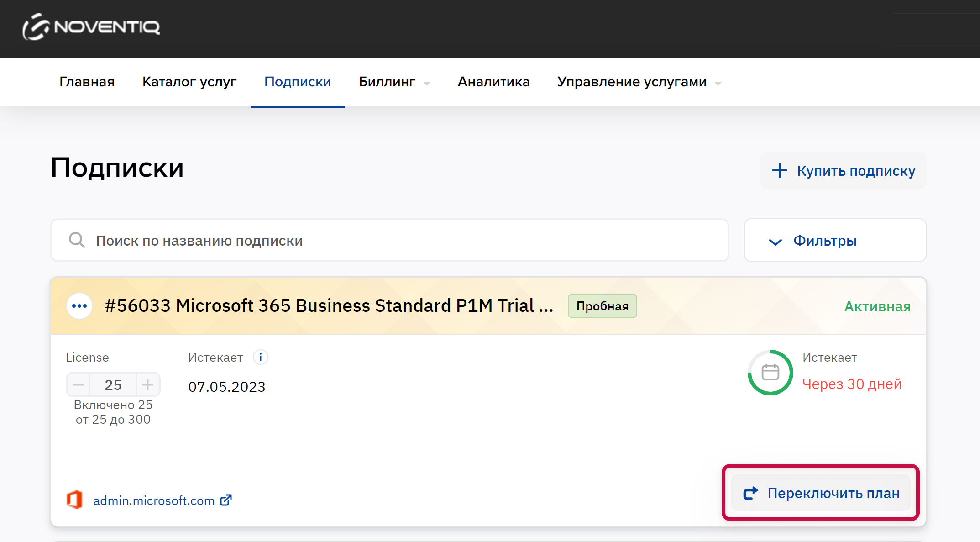The image size is (980, 542).
Task: Go to the Главная tab
Action: click(87, 82)
